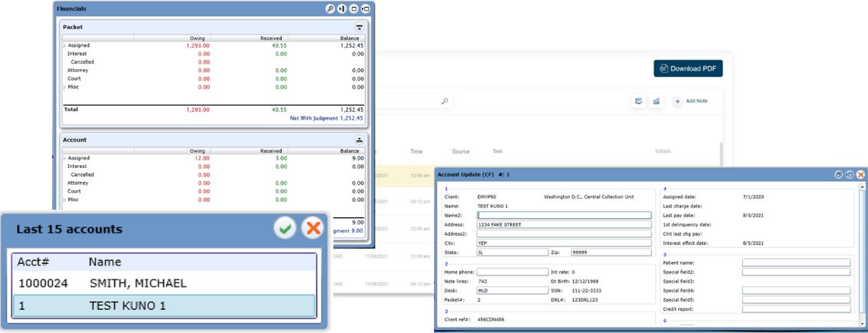This screenshot has height=333, width=868.
Task: Click the Add Note button
Action: [691, 101]
